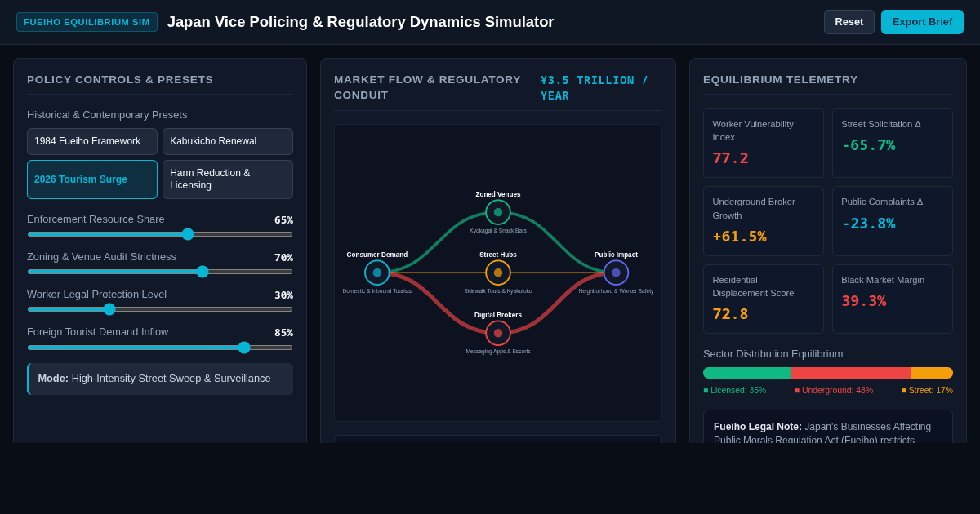This screenshot has height=514, width=980.
Task: Click the Zoned Venues node circle
Action: tap(498, 212)
